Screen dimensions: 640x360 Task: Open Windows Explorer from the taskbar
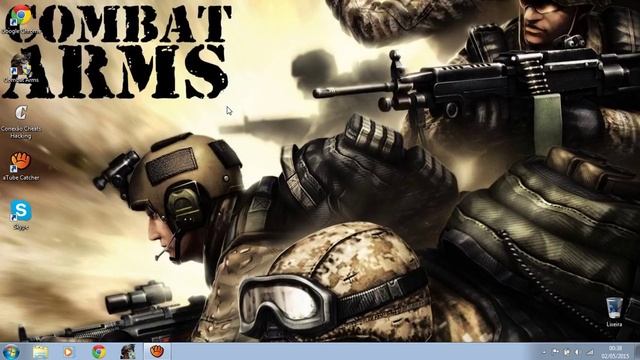point(40,351)
